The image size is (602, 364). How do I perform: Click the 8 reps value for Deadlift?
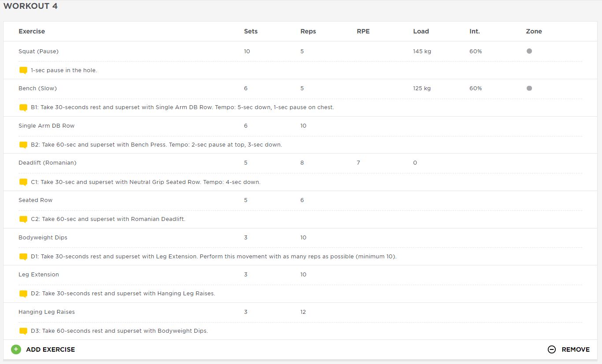tap(302, 163)
